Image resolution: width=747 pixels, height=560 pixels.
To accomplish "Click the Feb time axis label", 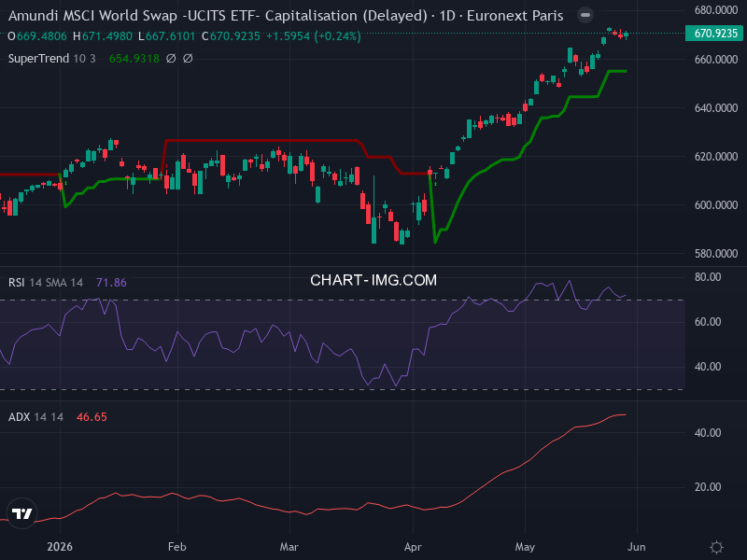I will tap(177, 547).
